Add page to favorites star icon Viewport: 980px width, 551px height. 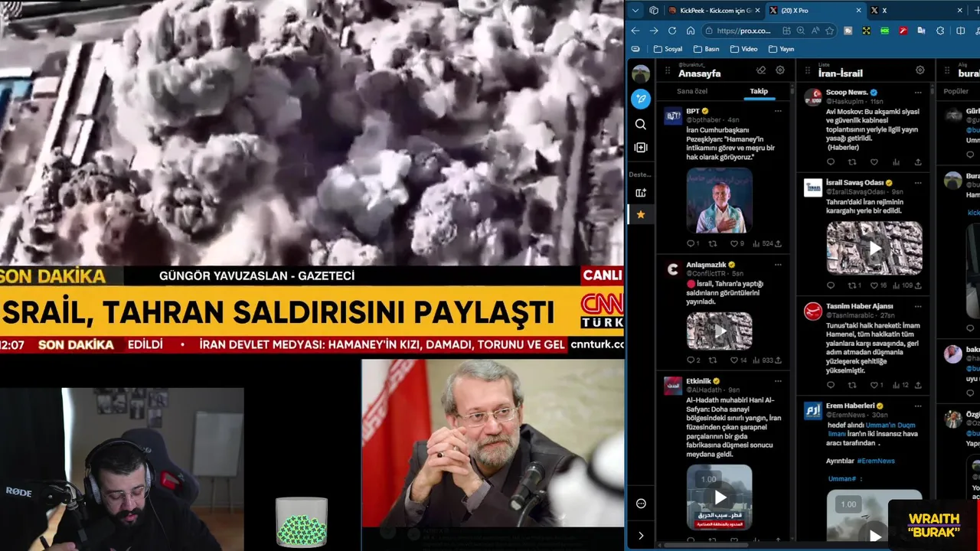(829, 31)
